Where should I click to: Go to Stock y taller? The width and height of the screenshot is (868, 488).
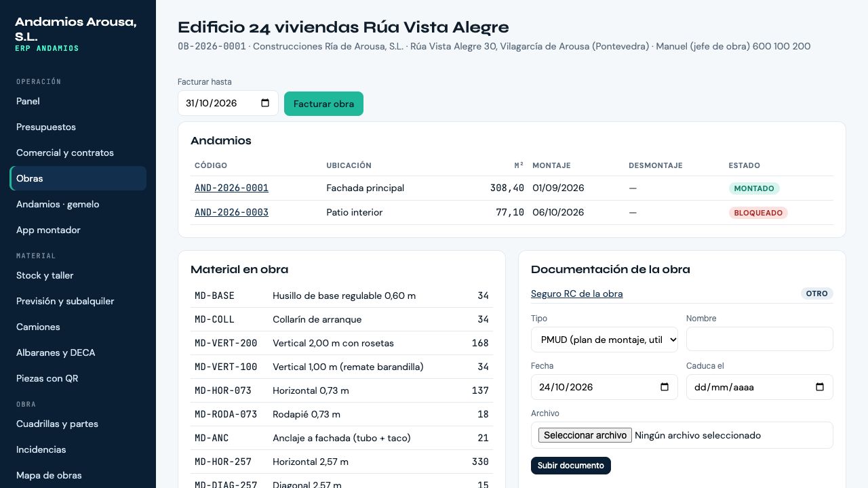(x=78, y=275)
